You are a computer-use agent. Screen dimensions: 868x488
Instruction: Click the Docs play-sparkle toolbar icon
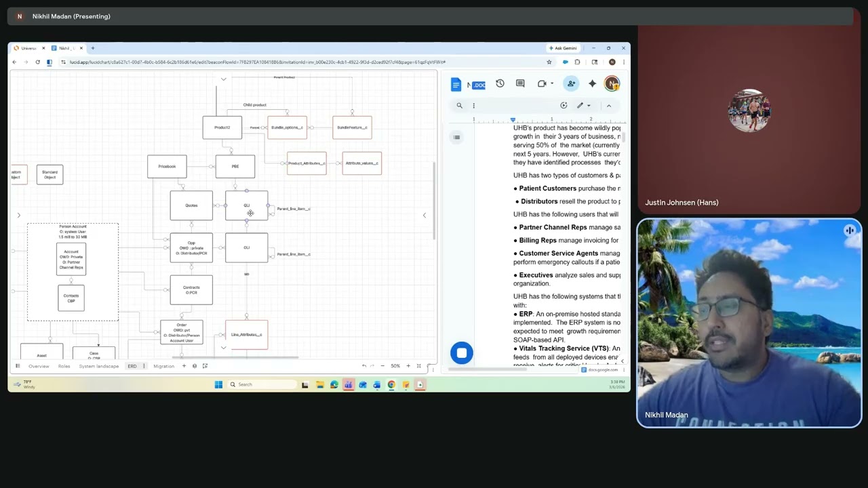pyautogui.click(x=564, y=106)
